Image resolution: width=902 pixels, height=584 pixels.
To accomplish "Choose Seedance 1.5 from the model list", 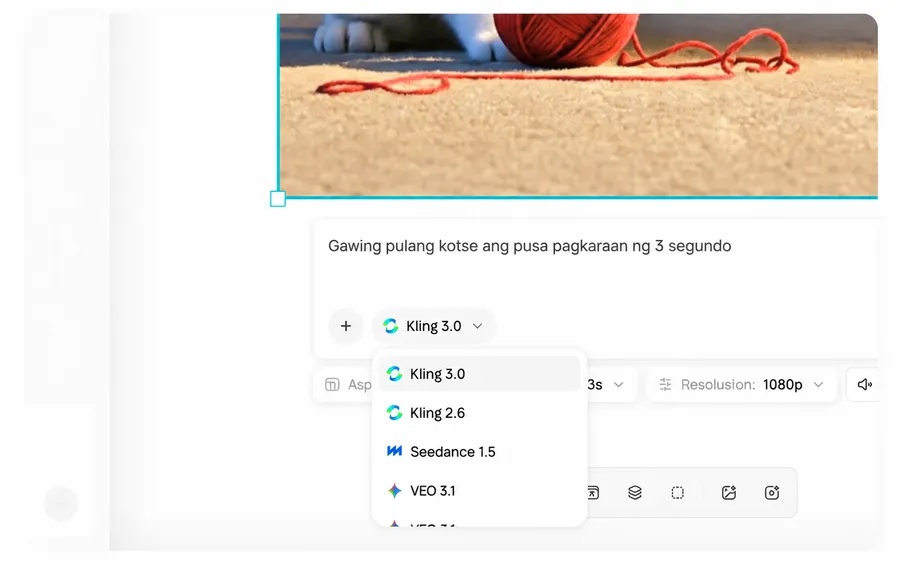I will pos(479,452).
